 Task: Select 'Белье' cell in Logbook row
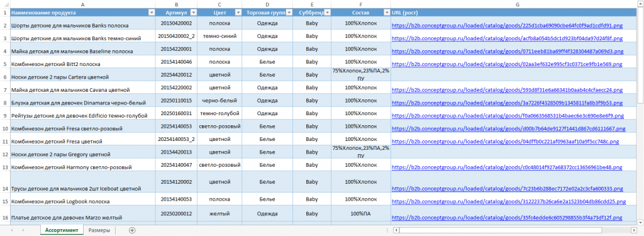coord(267,199)
